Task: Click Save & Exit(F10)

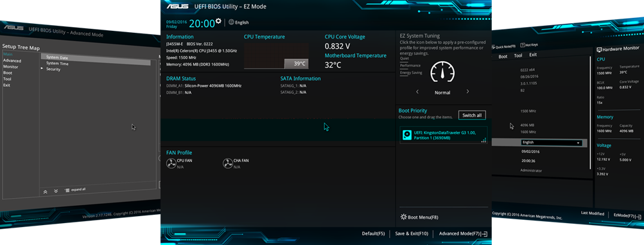Action: (412, 233)
